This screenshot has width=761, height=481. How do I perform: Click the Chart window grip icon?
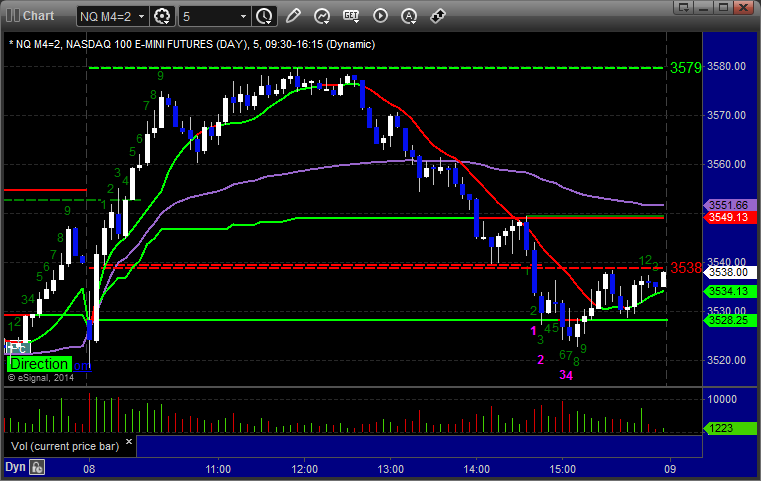(13, 16)
